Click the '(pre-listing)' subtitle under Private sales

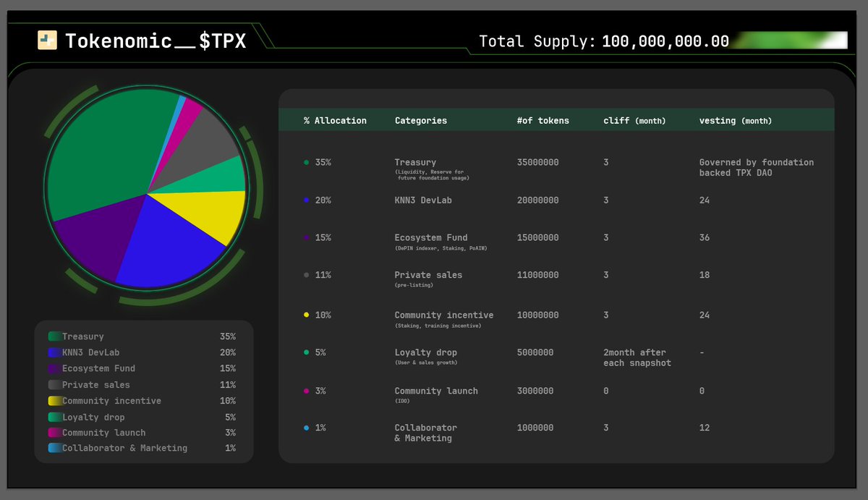[x=414, y=285]
